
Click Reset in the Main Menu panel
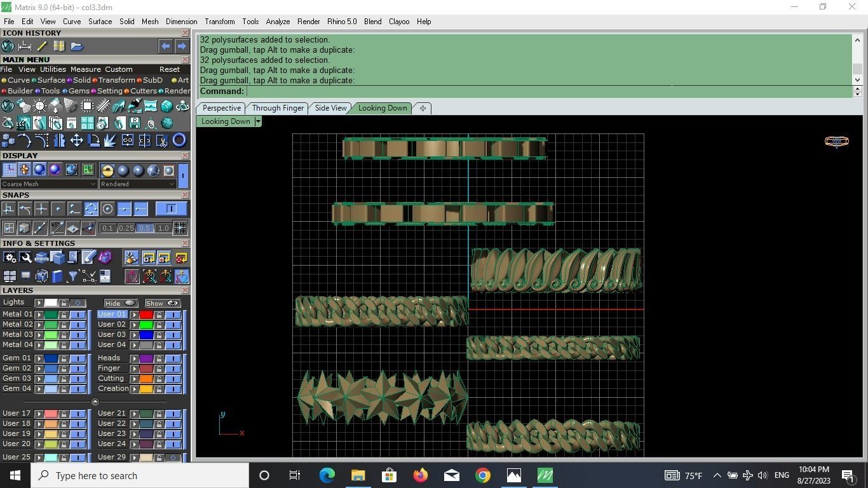click(170, 69)
